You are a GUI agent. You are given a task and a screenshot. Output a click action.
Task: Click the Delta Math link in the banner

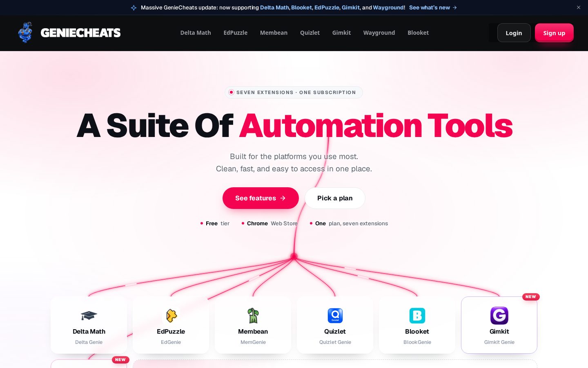pyautogui.click(x=274, y=7)
